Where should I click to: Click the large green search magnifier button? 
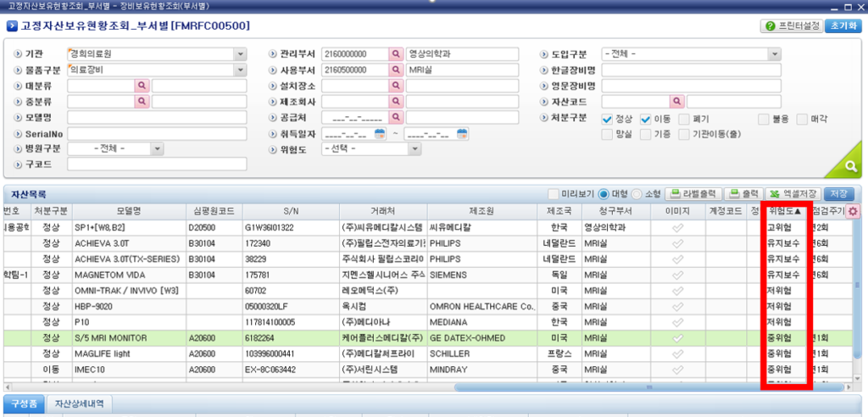click(x=850, y=165)
